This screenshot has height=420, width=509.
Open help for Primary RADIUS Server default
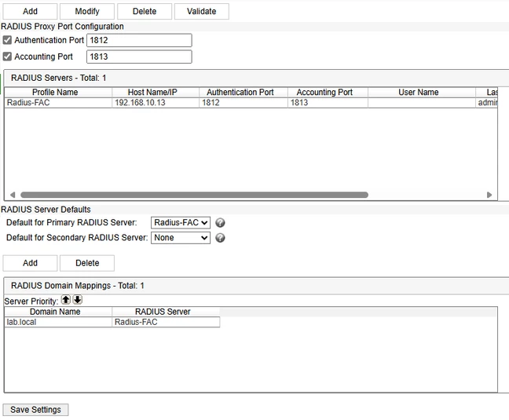[220, 223]
